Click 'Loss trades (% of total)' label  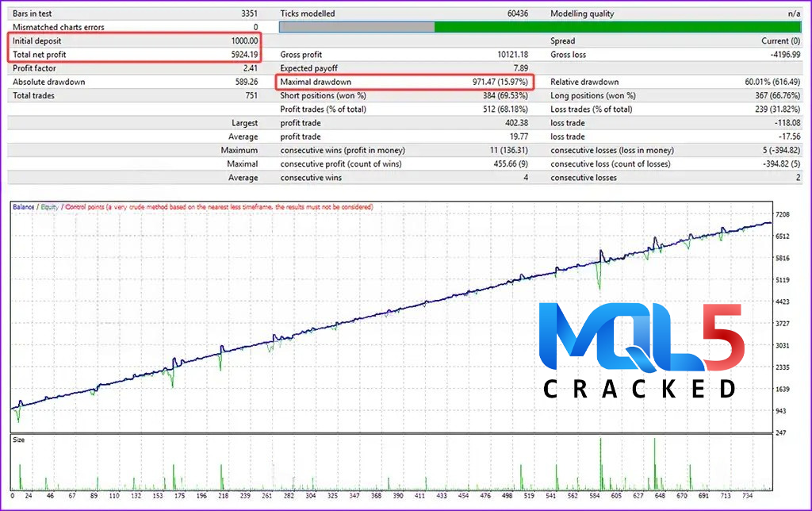coord(591,109)
